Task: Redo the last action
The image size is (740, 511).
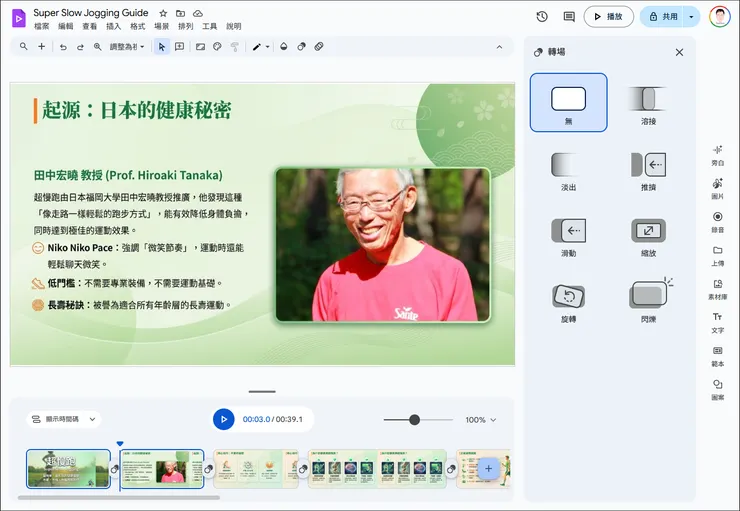Action: click(x=80, y=47)
